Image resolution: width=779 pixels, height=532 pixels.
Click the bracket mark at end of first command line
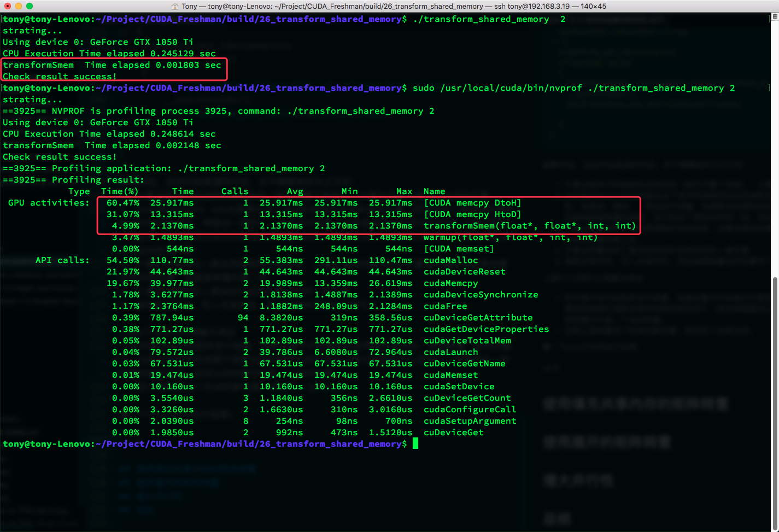point(769,19)
